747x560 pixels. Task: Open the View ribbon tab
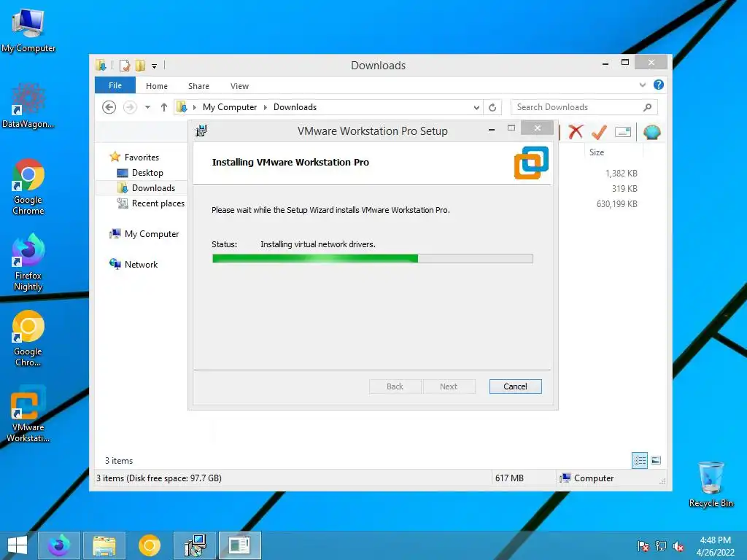(239, 86)
